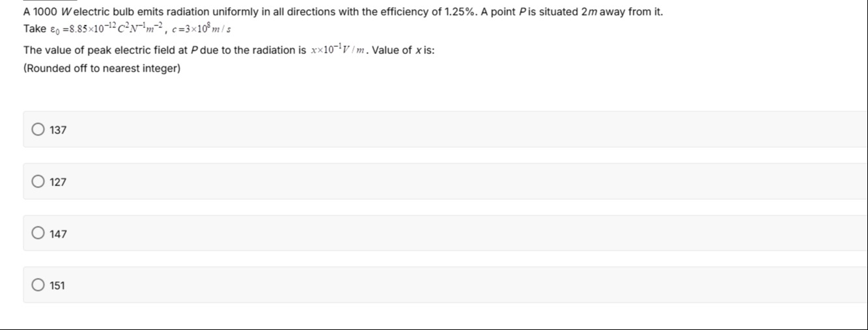Pick the radio circle beside 147
Viewport: 868px width, 330px height.
[38, 233]
